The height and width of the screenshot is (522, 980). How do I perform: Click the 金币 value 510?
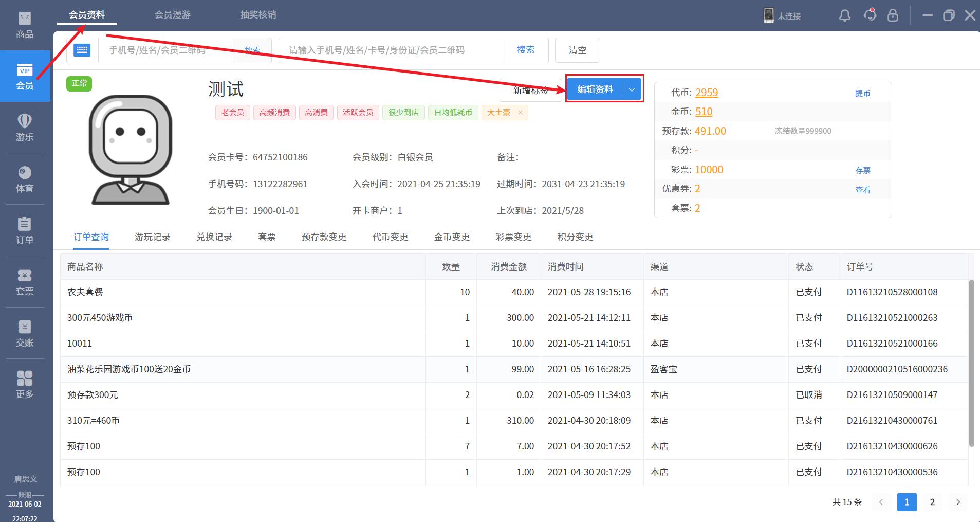[704, 112]
